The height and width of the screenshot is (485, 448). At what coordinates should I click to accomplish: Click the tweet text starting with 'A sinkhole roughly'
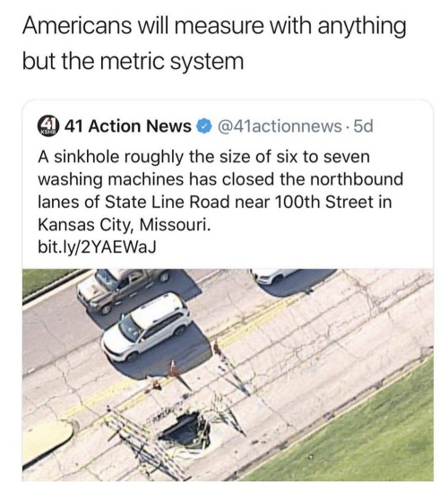(x=220, y=191)
